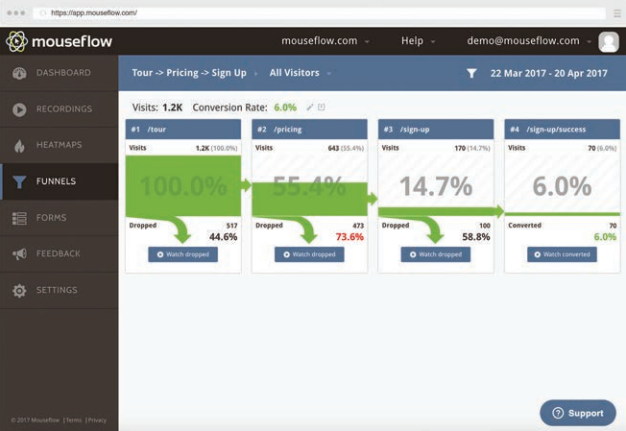Open the Terms link in footer

point(74,420)
